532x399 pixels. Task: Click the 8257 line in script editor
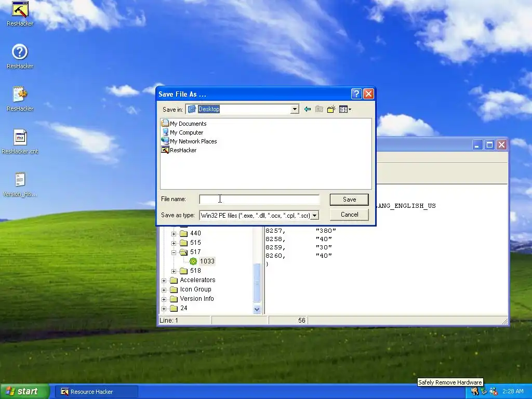pos(301,231)
